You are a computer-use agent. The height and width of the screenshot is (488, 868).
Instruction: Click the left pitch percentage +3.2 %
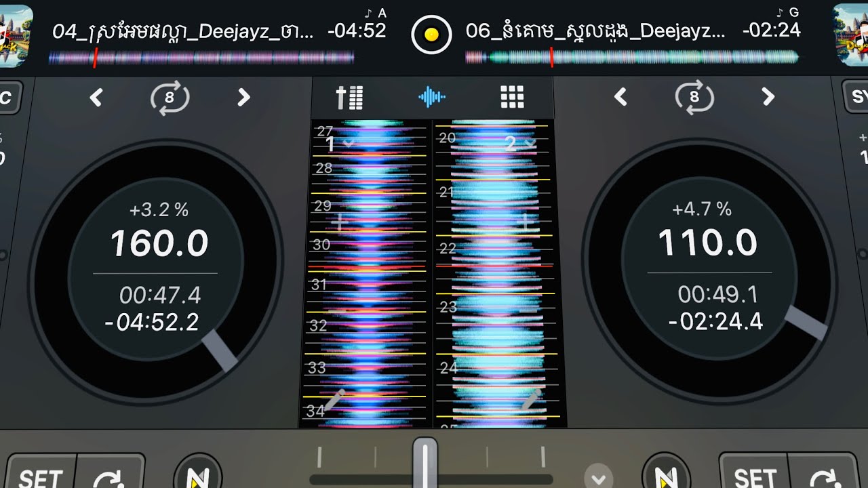[x=159, y=210]
